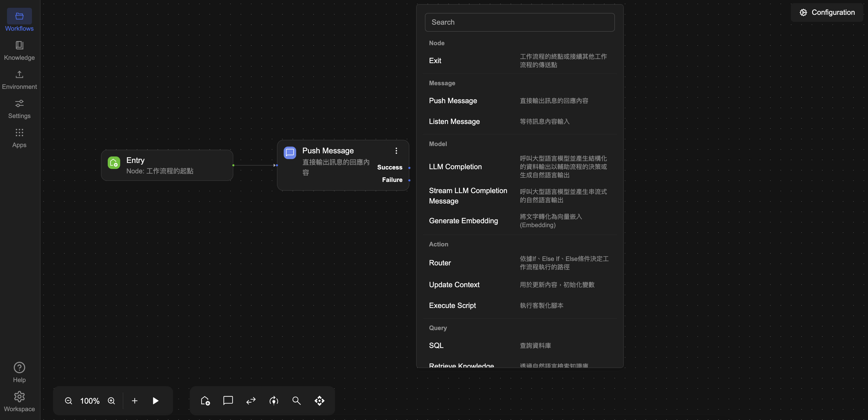
Task: Open the Environment sidebar section
Action: click(19, 80)
